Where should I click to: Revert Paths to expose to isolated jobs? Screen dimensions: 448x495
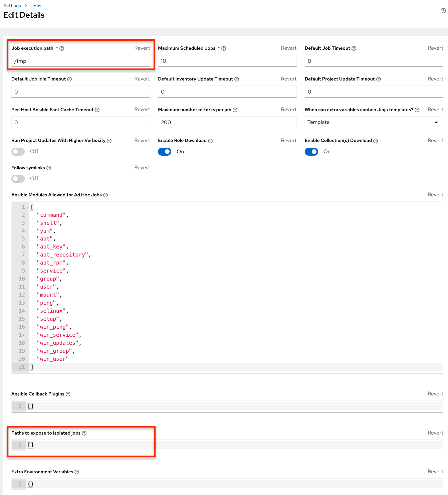pos(435,433)
